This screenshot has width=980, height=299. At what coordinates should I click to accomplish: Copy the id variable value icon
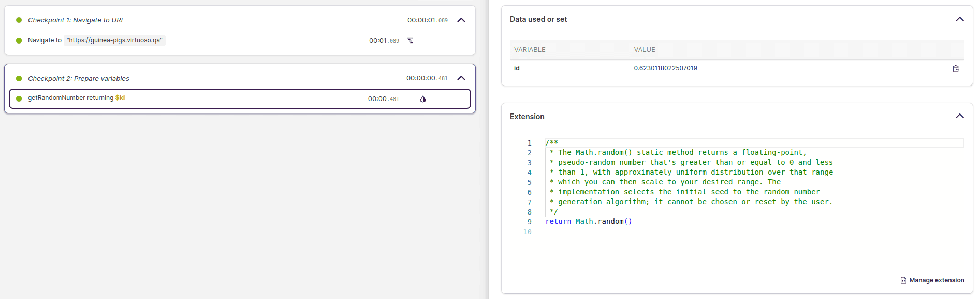tap(956, 68)
